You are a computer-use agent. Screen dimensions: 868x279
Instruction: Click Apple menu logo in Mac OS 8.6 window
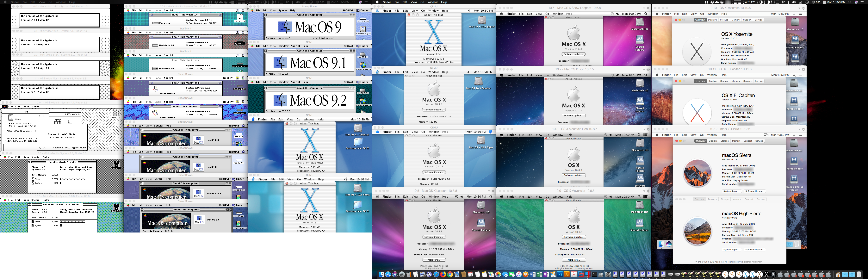click(128, 205)
